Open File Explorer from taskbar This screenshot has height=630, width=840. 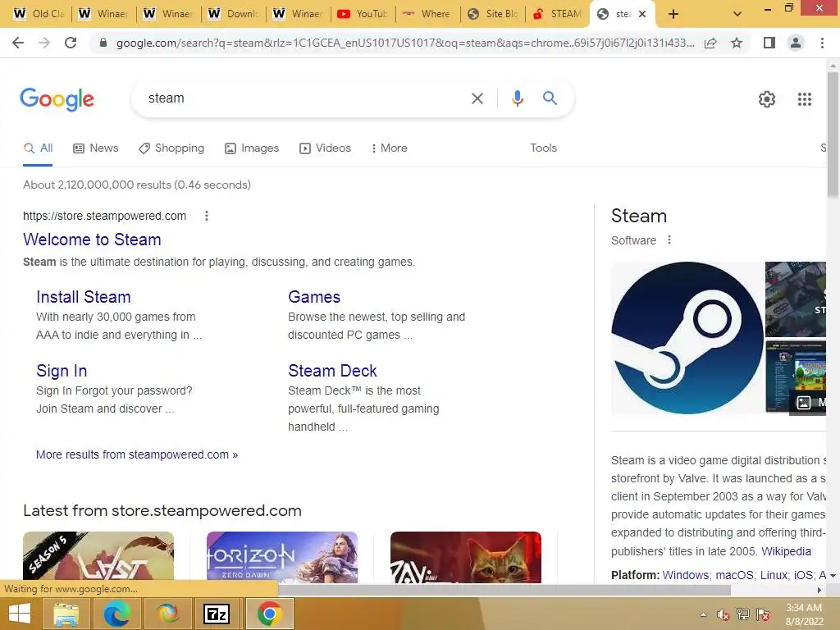[66, 614]
